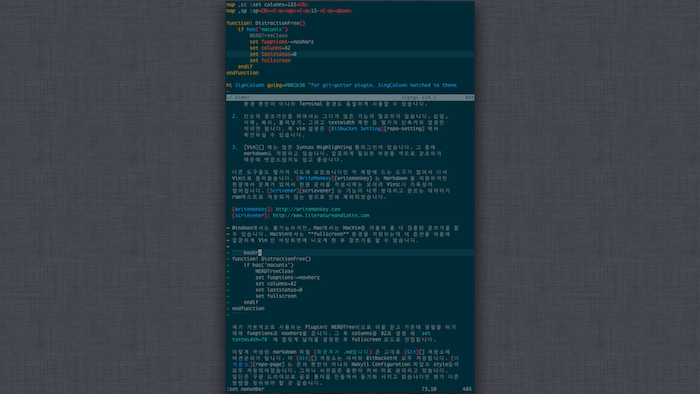
Task: Place cursor on 'function! DistractionFree()' in .vimrc split
Action: (266, 23)
